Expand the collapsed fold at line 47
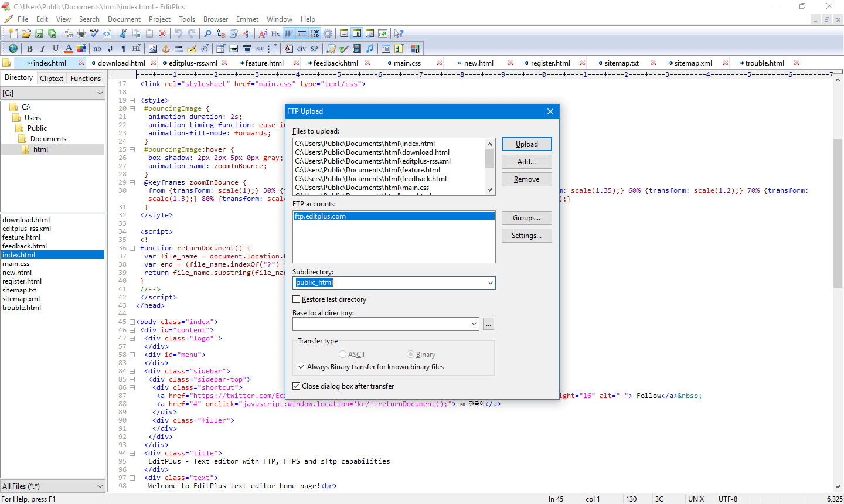Screen dimensions: 844x504 [x=132, y=339]
